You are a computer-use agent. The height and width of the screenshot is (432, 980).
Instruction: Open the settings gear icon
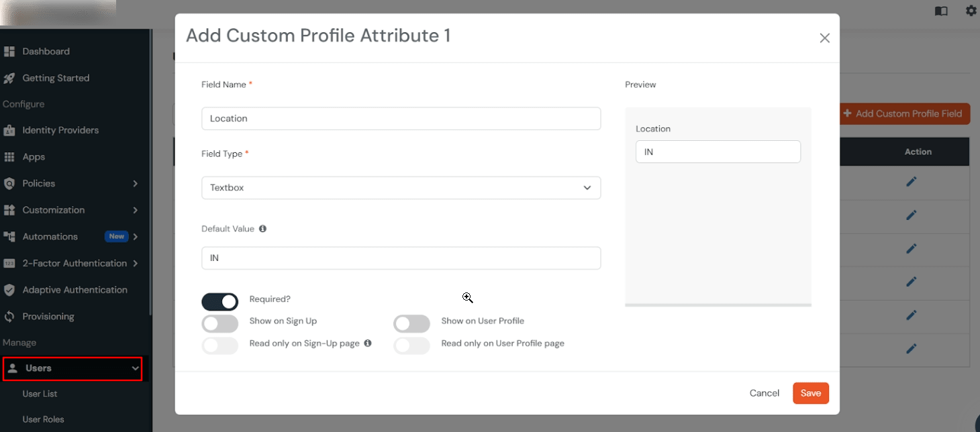pyautogui.click(x=971, y=11)
